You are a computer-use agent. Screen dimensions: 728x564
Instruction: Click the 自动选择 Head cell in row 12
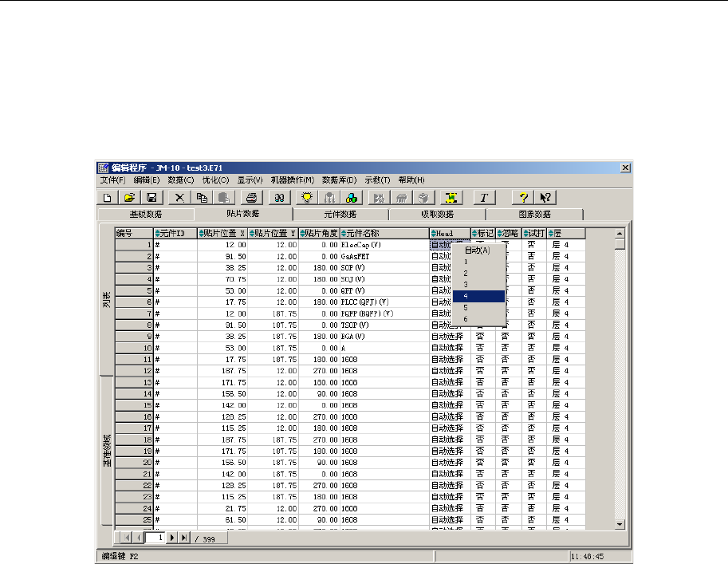click(450, 371)
